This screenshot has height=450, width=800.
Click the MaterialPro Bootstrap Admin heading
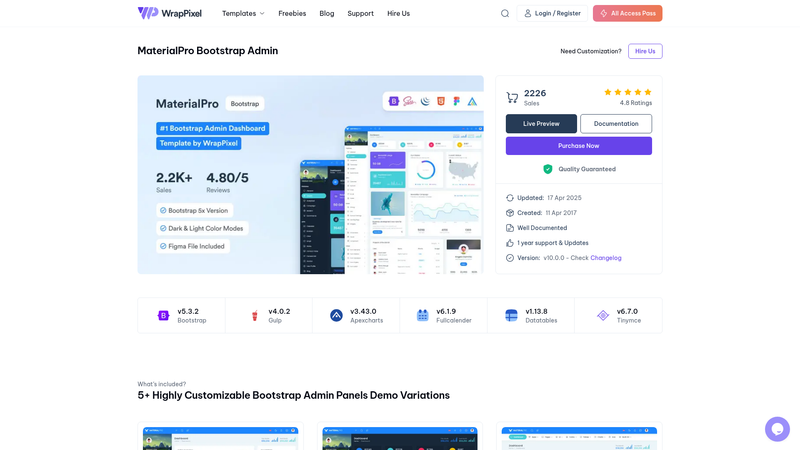pos(208,51)
